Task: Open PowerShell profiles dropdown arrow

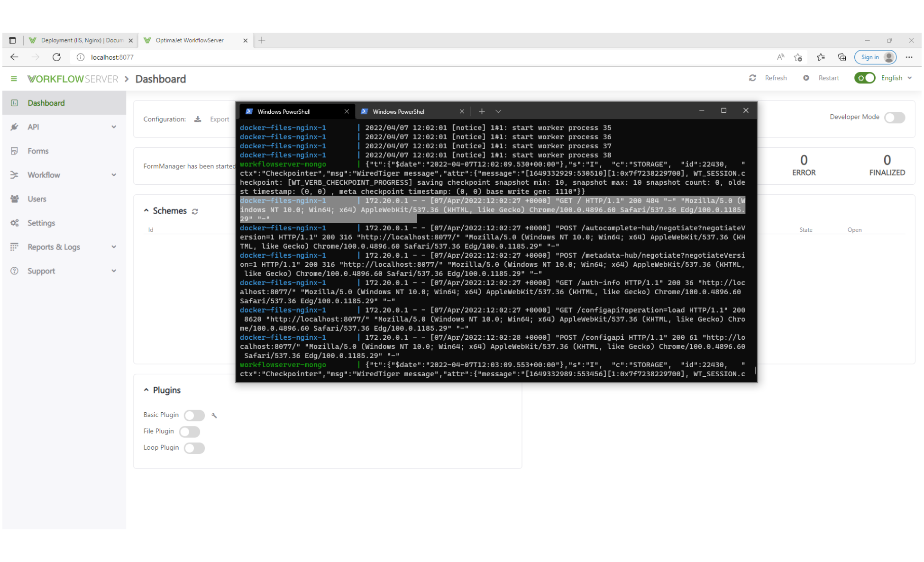Action: click(x=498, y=111)
